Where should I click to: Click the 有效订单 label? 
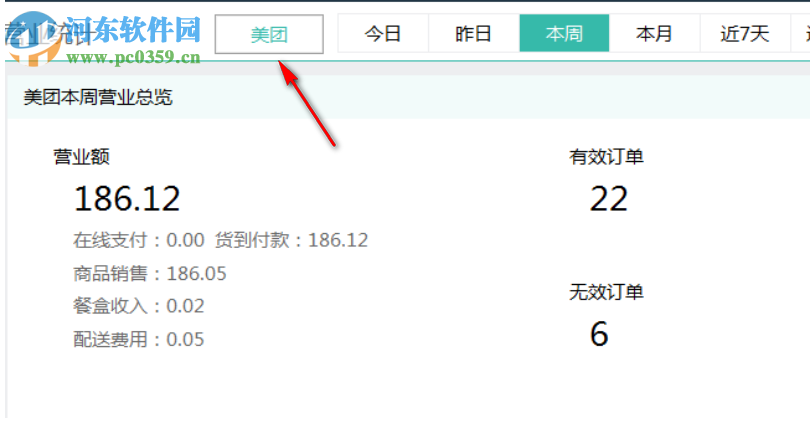606,156
